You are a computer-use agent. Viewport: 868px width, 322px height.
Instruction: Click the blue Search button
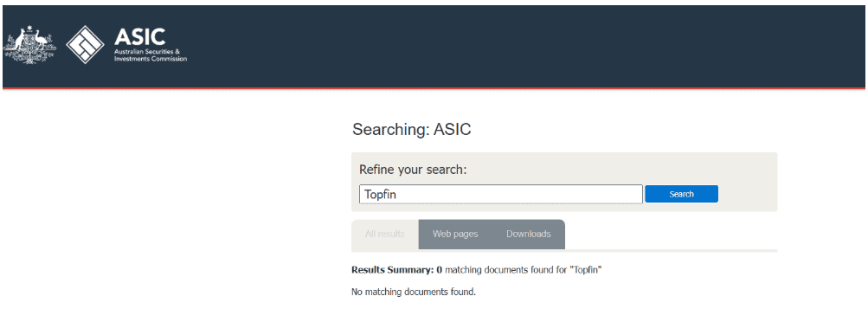tap(681, 194)
